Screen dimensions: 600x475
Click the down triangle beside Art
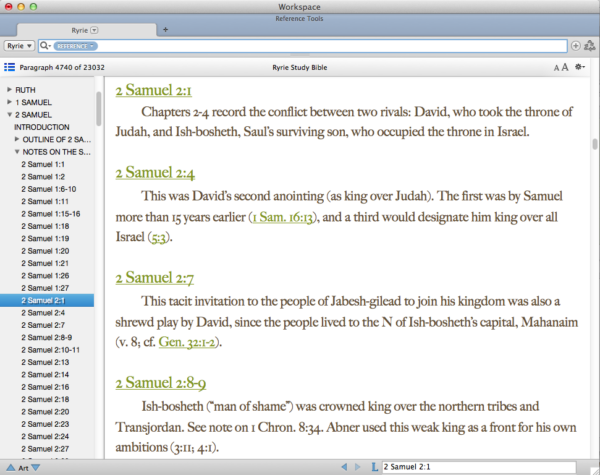pos(35,468)
